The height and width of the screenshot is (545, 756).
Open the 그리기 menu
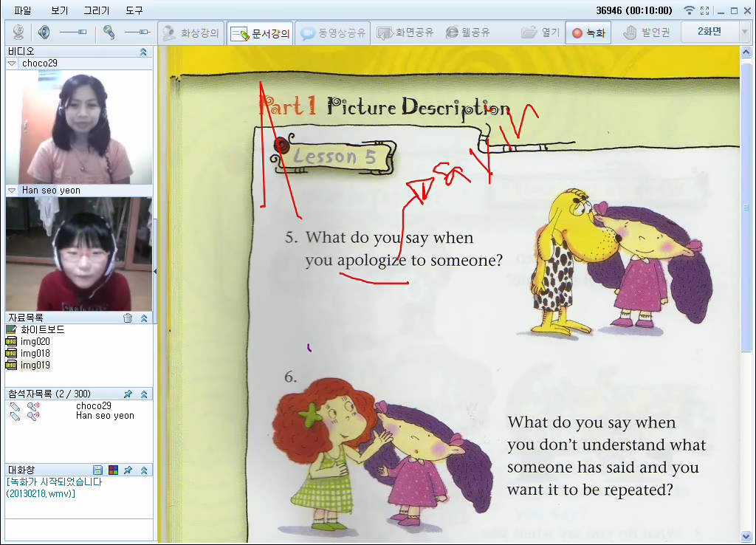pyautogui.click(x=97, y=10)
